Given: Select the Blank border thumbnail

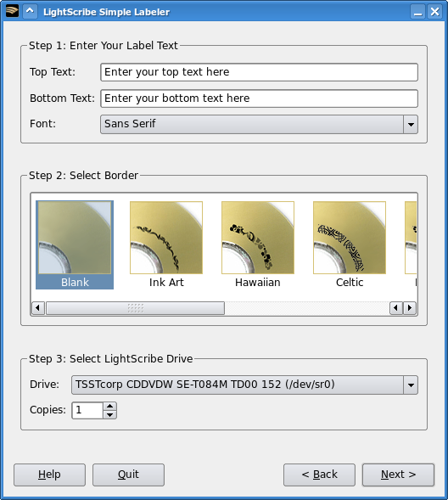Looking at the screenshot, I should click(75, 244).
